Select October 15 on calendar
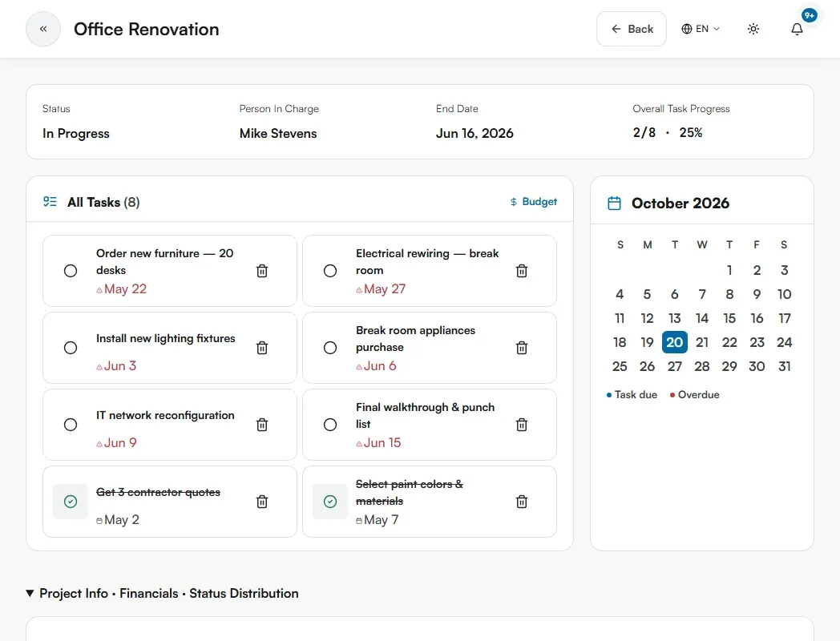 (x=729, y=319)
